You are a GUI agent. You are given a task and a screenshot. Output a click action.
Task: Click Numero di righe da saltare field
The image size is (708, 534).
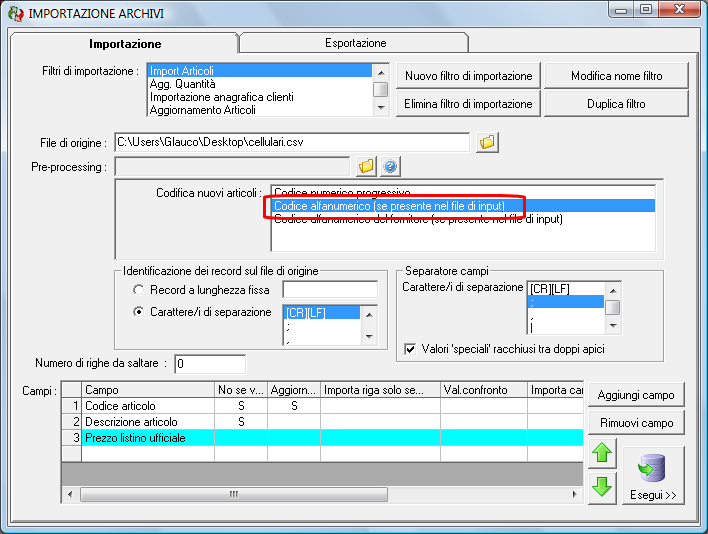click(x=210, y=364)
